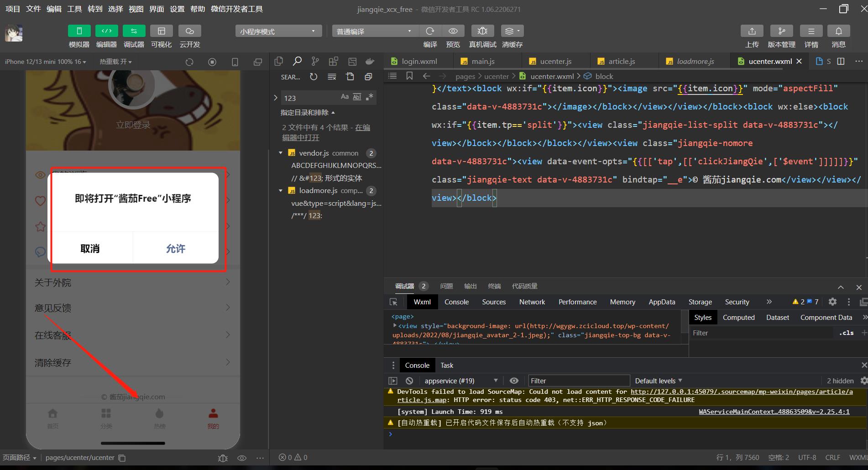
Task: Toggle the visualization (可视化) panel button
Action: coord(161,31)
